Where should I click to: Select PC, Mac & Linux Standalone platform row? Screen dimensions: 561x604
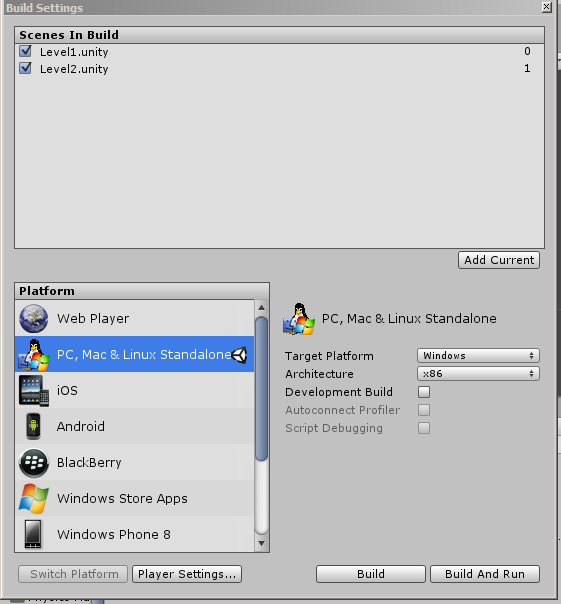pos(134,354)
